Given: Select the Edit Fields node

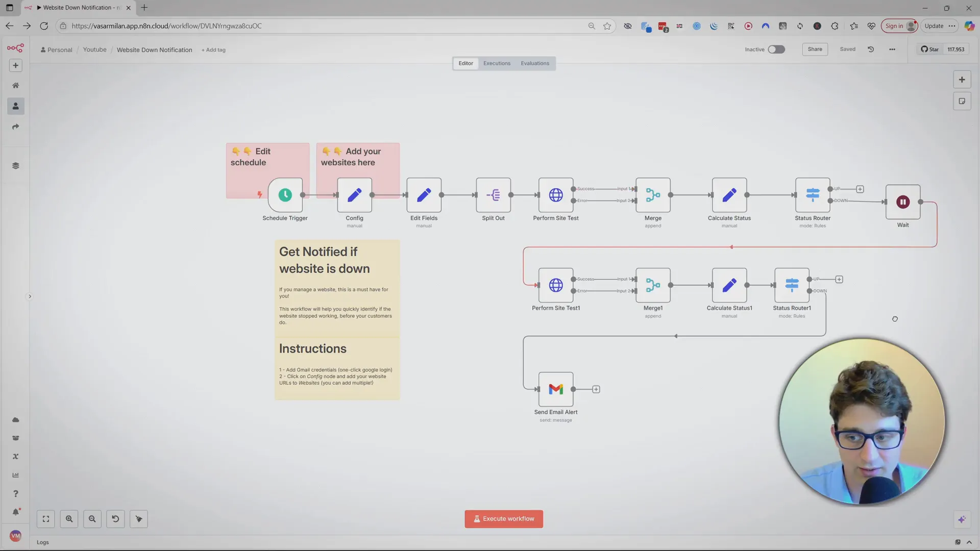Looking at the screenshot, I should 424,195.
